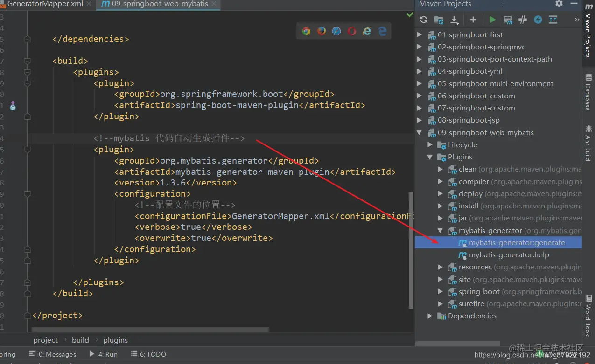Screen dimensions: 595x364
Task: Open the file in Edge
Action: pos(382,31)
